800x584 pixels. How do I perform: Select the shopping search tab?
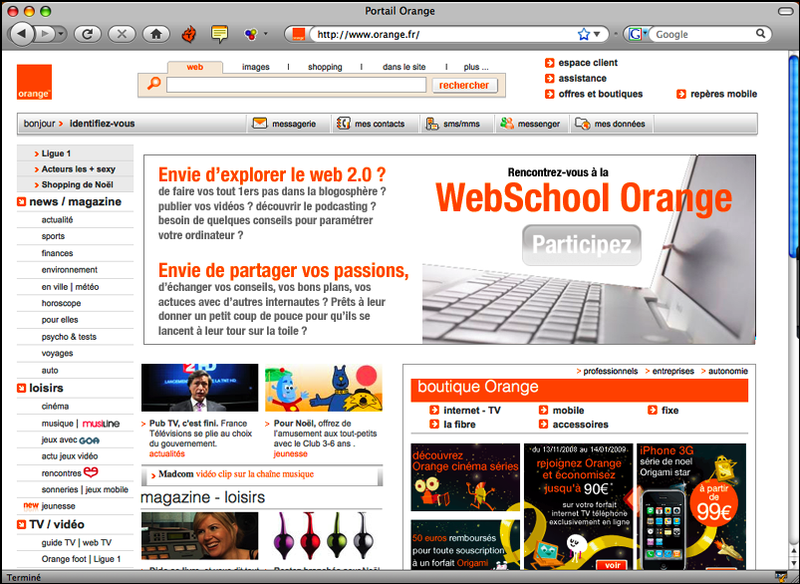[x=325, y=67]
